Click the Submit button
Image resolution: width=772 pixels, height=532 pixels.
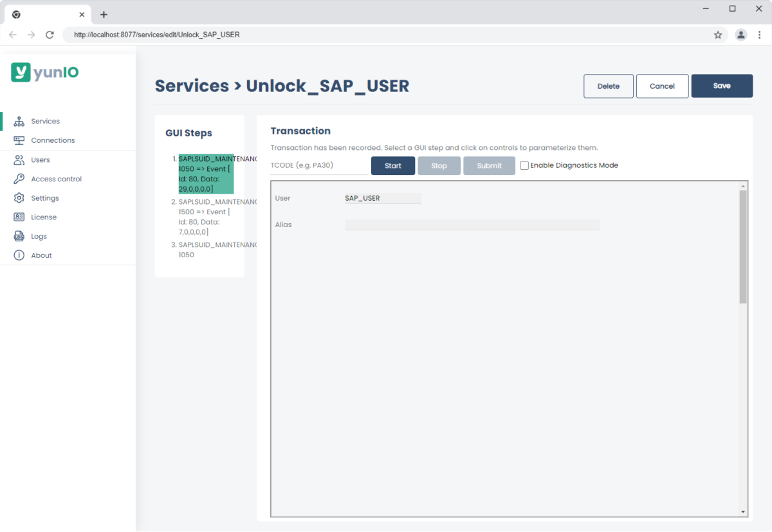(490, 165)
